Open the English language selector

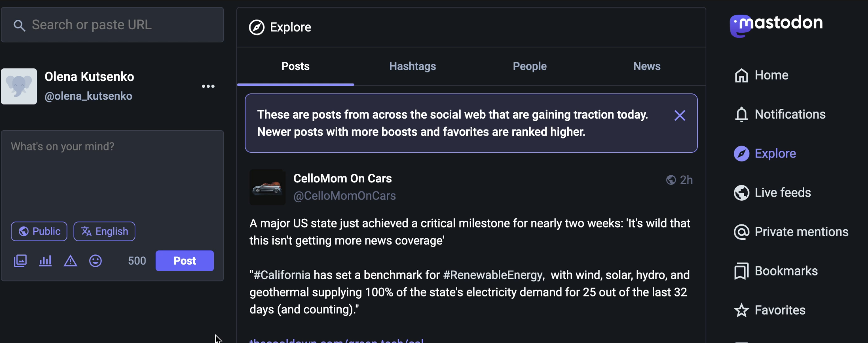[104, 231]
